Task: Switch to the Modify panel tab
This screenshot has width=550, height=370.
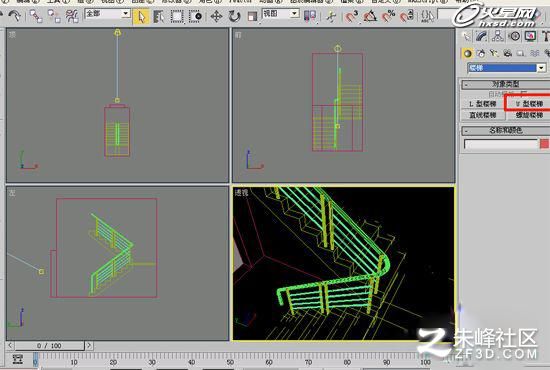Action: click(x=482, y=36)
